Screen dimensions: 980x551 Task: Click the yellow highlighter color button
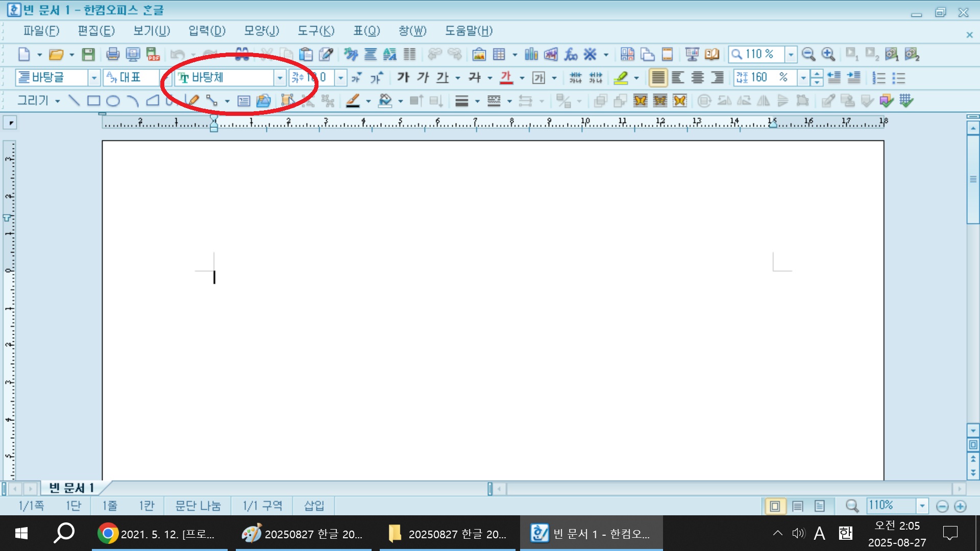pos(621,78)
